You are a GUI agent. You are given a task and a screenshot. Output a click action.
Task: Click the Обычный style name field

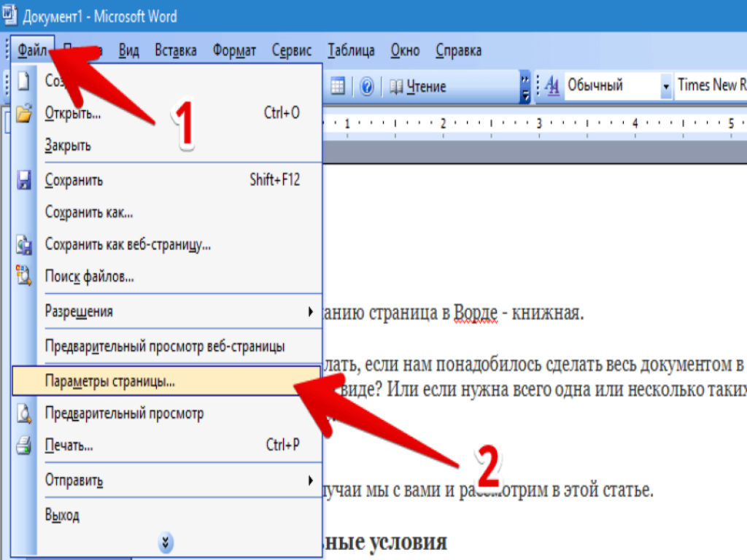[x=613, y=86]
